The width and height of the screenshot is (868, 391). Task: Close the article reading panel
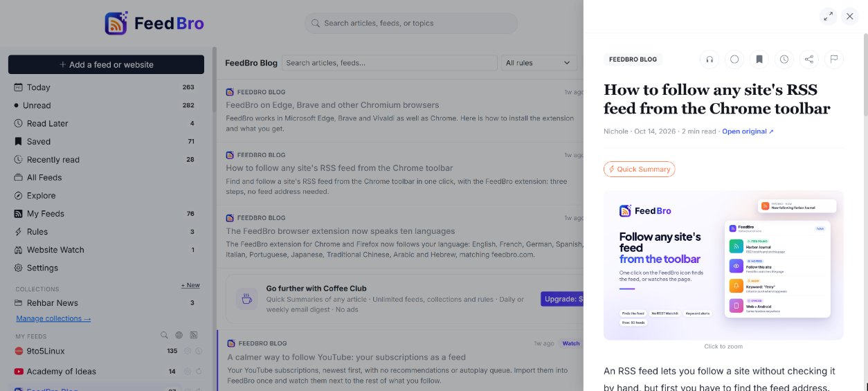pos(850,16)
